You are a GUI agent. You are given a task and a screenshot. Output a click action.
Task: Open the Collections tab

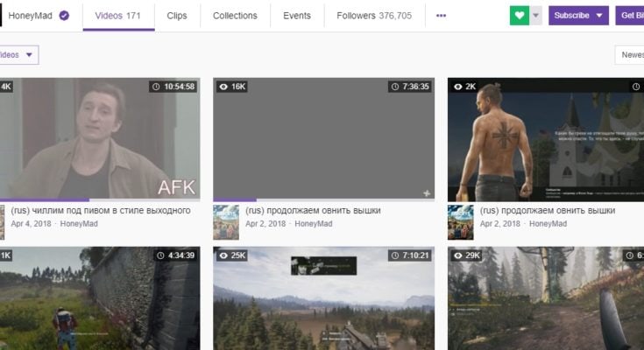[235, 16]
